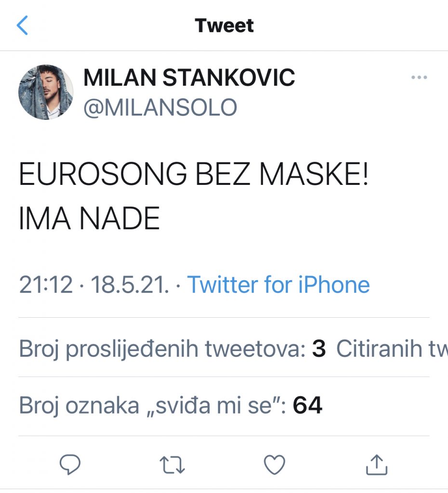Tap the back arrow chevron

(22, 26)
